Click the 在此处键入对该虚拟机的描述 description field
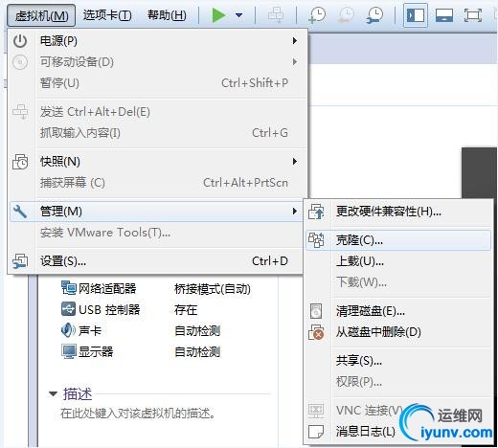Viewport: 498px width, 448px height. [138, 414]
